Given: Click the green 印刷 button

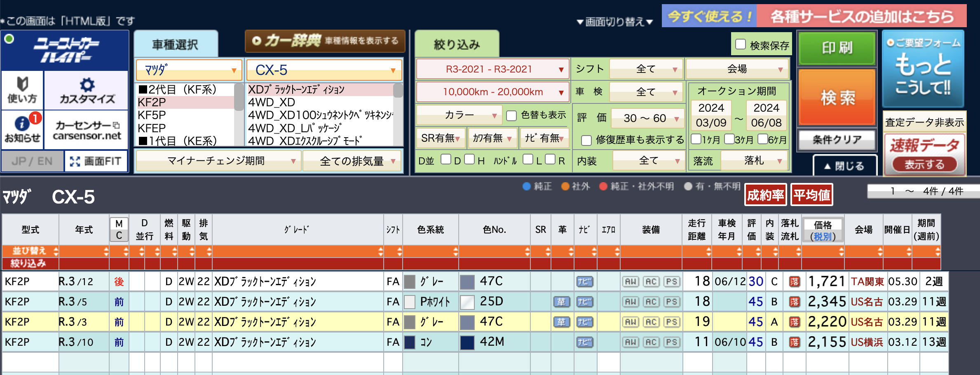Looking at the screenshot, I should click(x=837, y=48).
